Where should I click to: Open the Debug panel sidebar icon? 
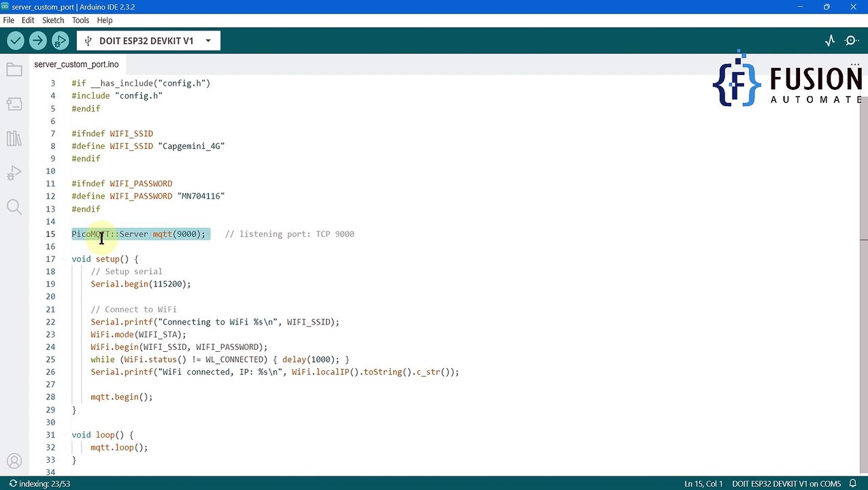pyautogui.click(x=14, y=174)
